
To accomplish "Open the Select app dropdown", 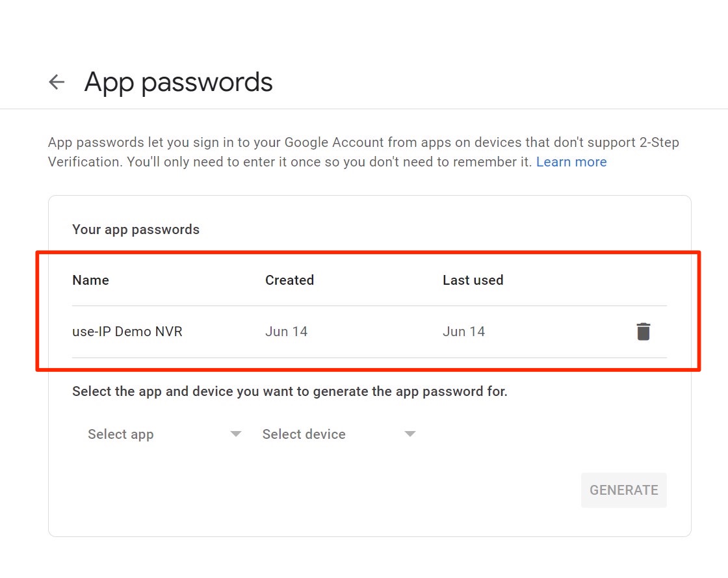I will coord(121,434).
